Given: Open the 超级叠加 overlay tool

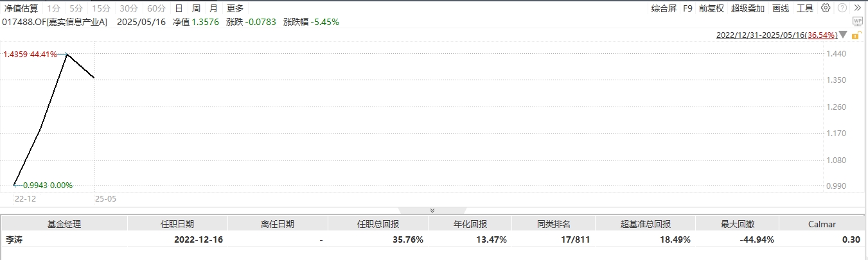Looking at the screenshot, I should (748, 8).
